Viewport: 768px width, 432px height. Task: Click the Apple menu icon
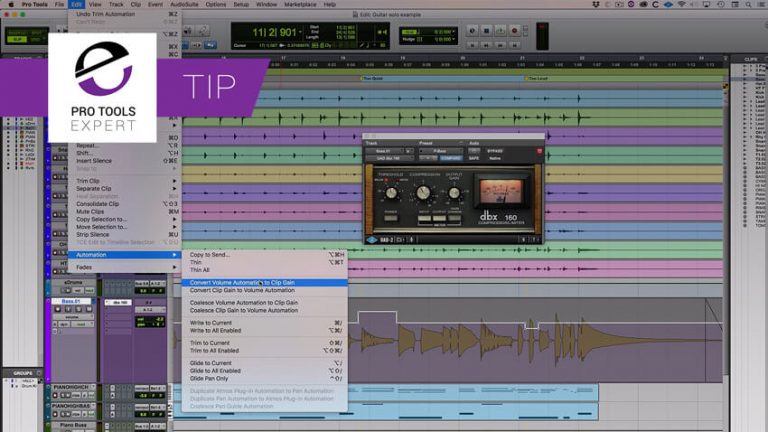point(11,4)
